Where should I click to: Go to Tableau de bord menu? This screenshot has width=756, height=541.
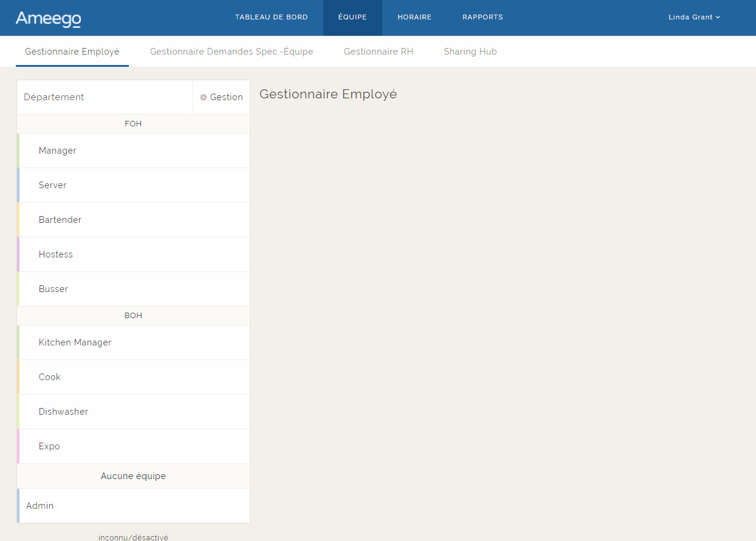coord(271,17)
